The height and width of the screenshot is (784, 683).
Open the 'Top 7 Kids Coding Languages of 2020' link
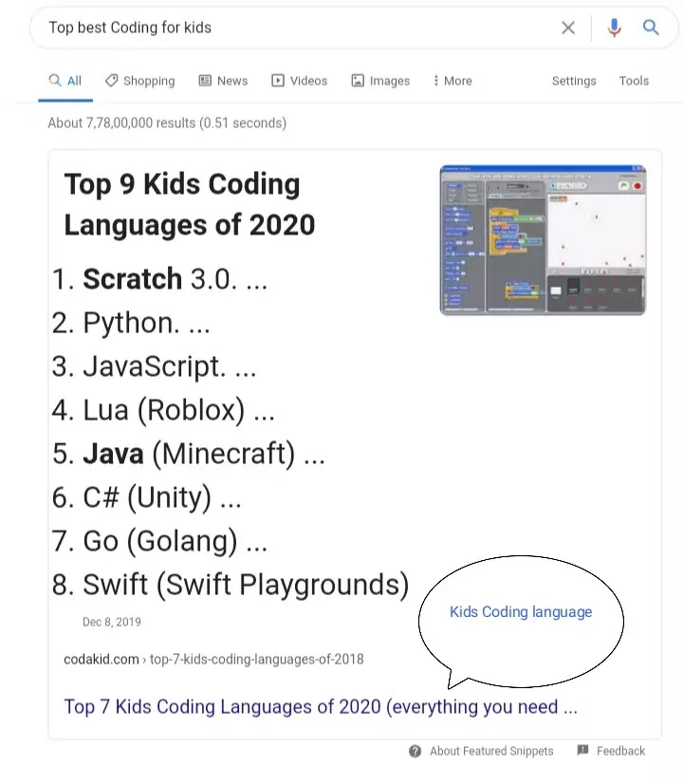coord(321,707)
